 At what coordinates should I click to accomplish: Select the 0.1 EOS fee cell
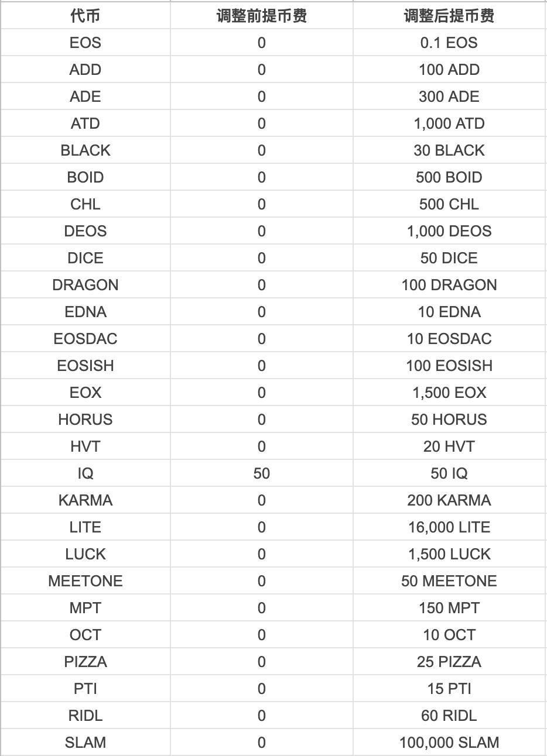click(x=449, y=43)
